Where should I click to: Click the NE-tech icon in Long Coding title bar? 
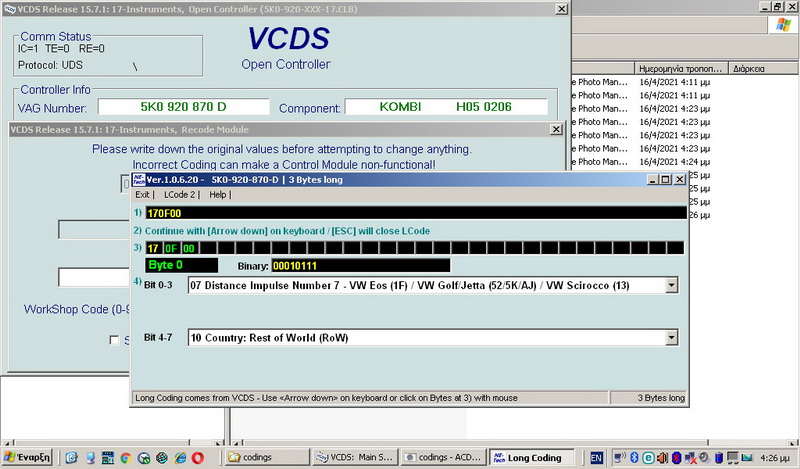click(x=139, y=180)
